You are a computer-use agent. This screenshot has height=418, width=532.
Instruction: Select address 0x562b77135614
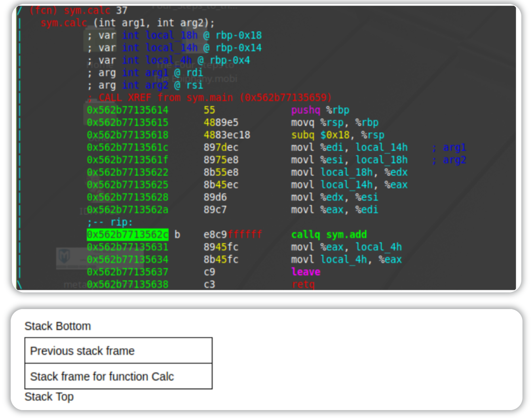tap(127, 110)
